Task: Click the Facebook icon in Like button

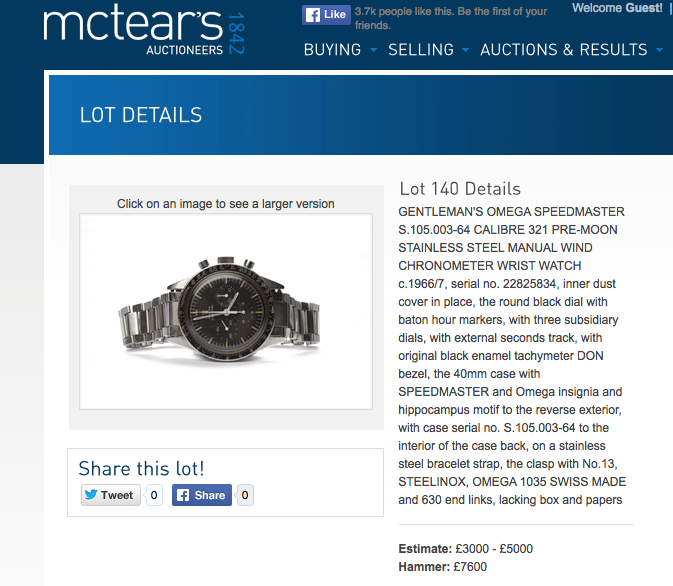Action: 313,15
